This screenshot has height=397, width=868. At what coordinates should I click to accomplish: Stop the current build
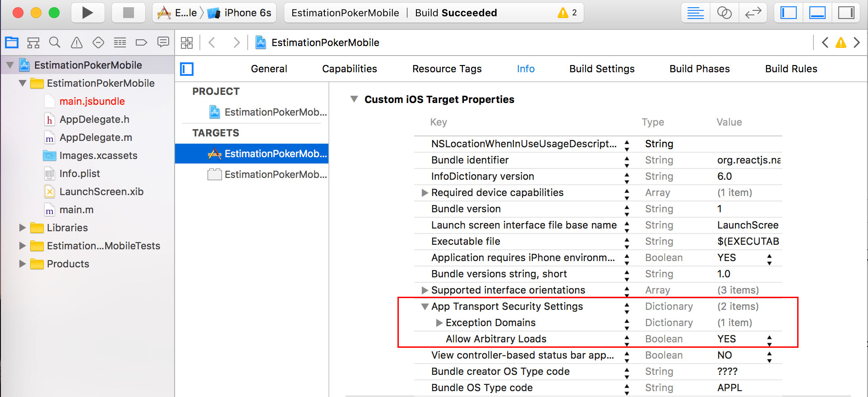(x=128, y=13)
